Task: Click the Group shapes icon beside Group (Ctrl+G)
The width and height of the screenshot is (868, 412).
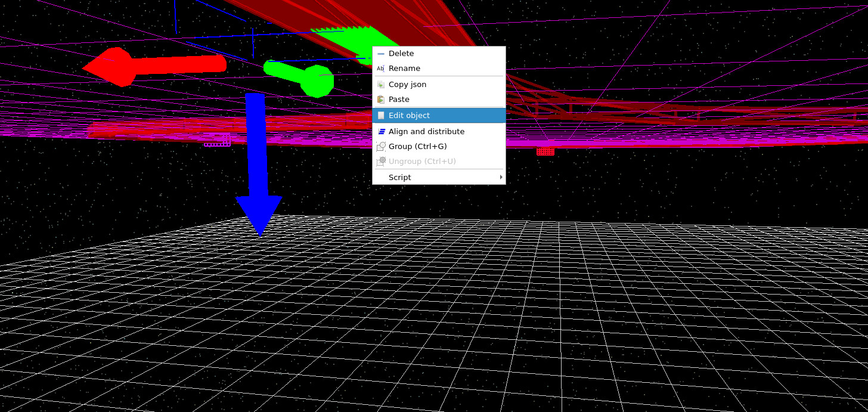Action: tap(381, 146)
